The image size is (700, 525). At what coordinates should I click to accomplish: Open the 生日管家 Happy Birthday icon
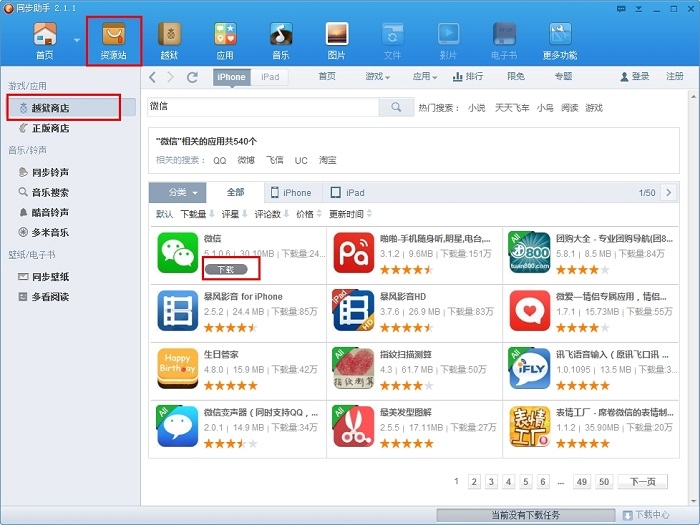(177, 368)
